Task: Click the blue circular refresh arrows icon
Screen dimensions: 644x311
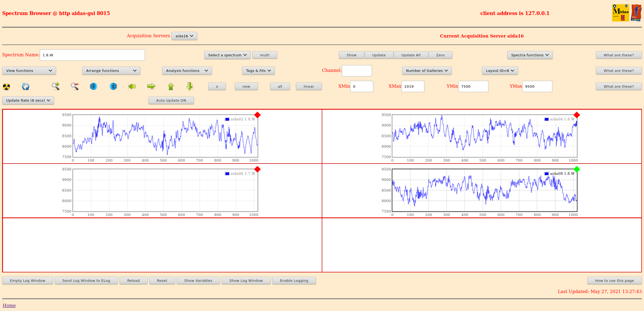Action: [25, 86]
